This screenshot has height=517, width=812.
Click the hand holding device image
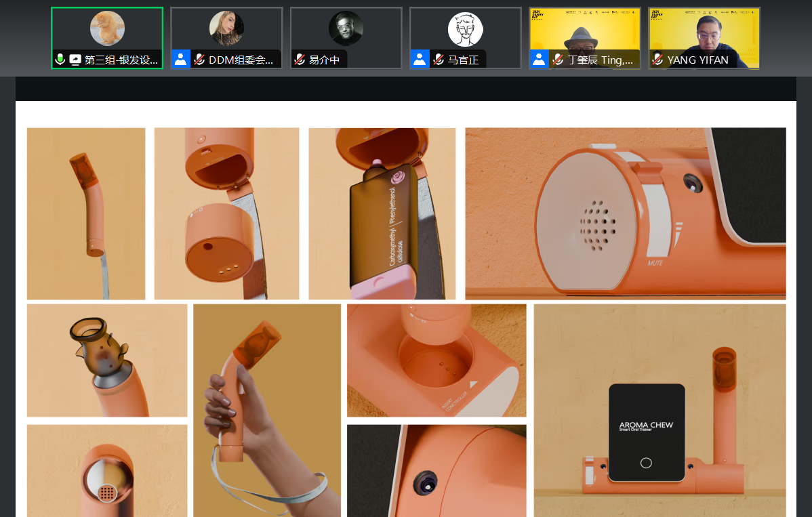point(267,410)
